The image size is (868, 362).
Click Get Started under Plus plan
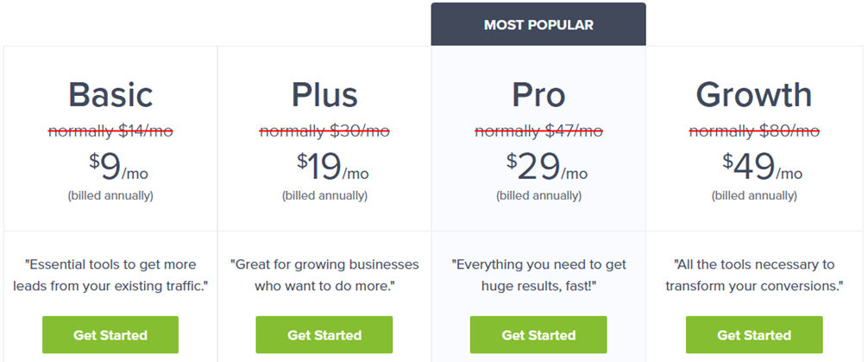(x=324, y=335)
